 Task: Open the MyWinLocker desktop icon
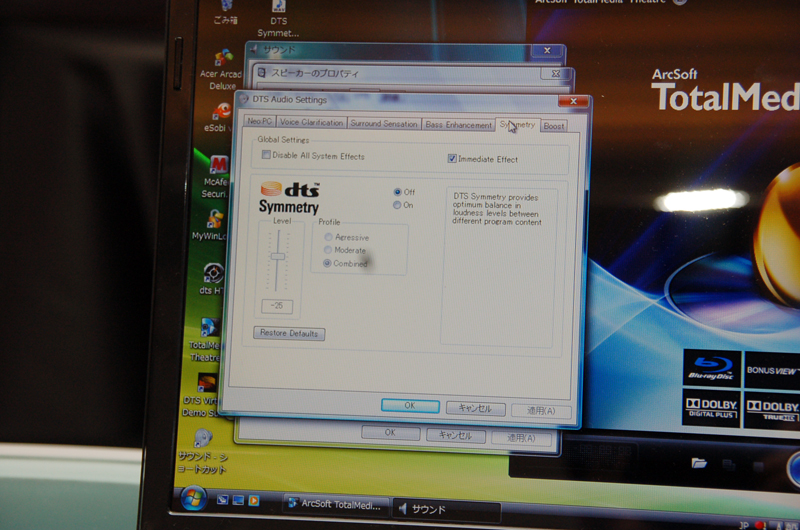point(211,225)
